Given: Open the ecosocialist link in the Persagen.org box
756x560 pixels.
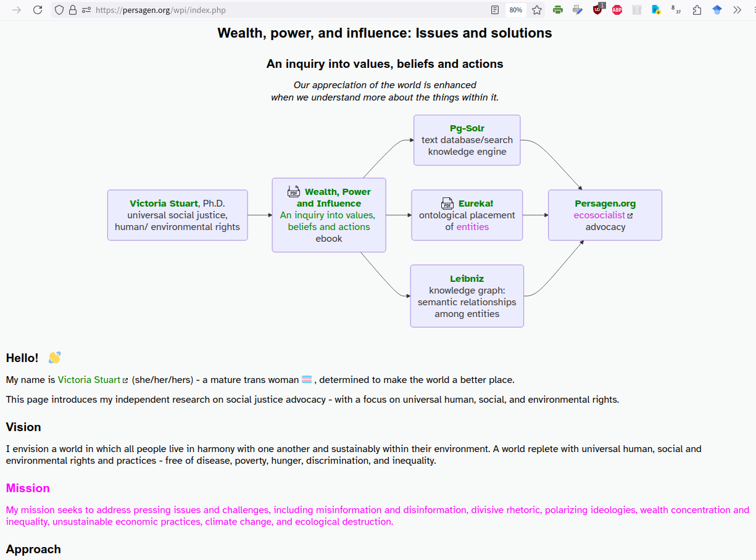Looking at the screenshot, I should 599,215.
